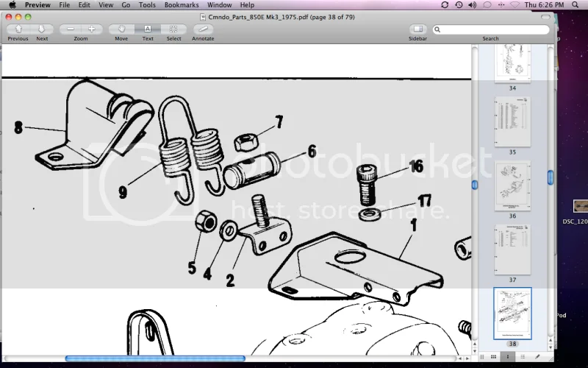
Task: Zoom out with the minus button
Action: 71,29
